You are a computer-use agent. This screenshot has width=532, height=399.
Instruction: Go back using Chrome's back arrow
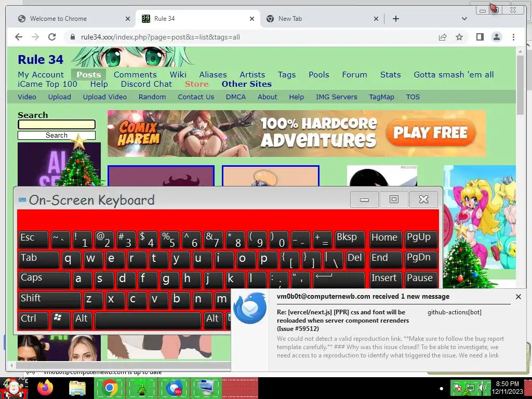pos(19,37)
